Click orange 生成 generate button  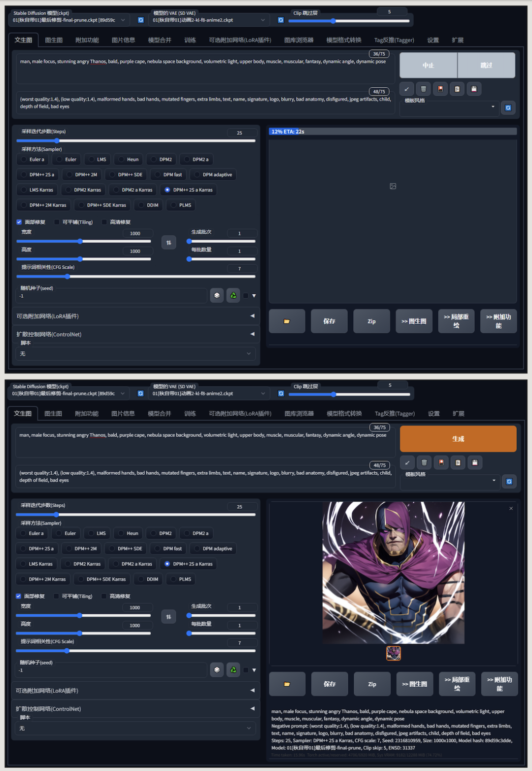pos(458,439)
